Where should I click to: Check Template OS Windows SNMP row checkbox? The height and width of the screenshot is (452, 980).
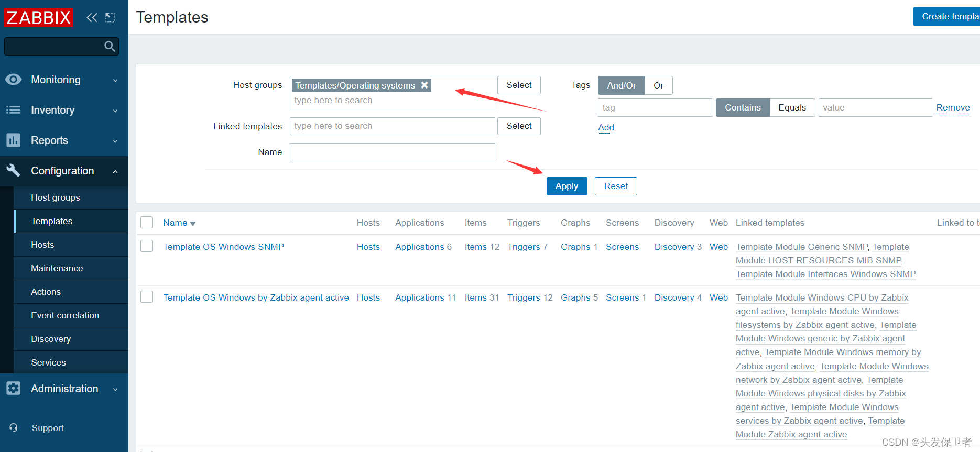tap(147, 246)
